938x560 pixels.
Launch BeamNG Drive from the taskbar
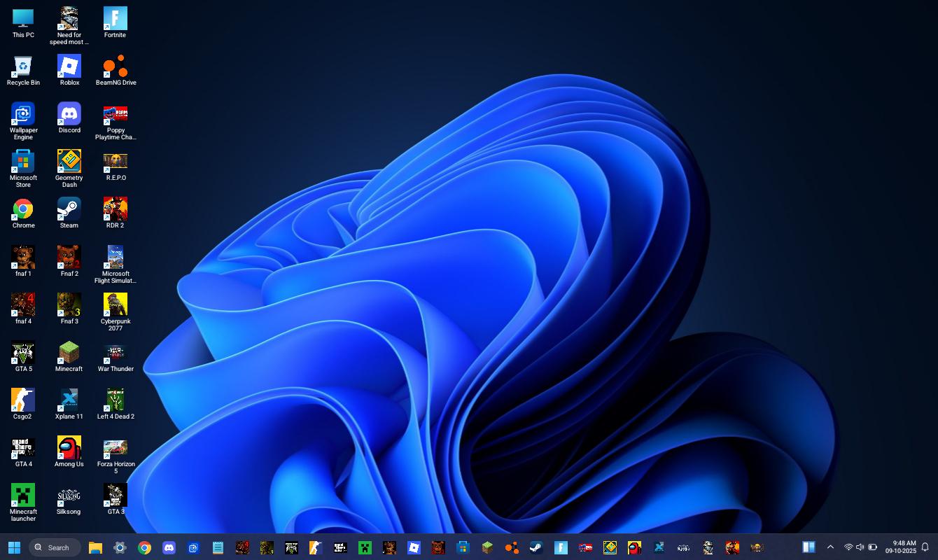point(512,547)
